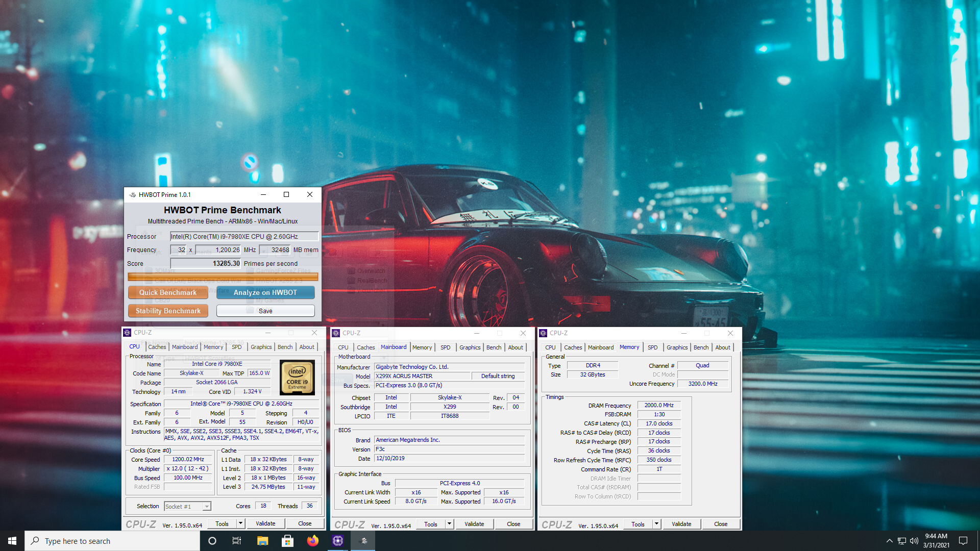Viewport: 980px width, 551px height.
Task: Click Validate in Memory CPU-Z window
Action: 681,524
